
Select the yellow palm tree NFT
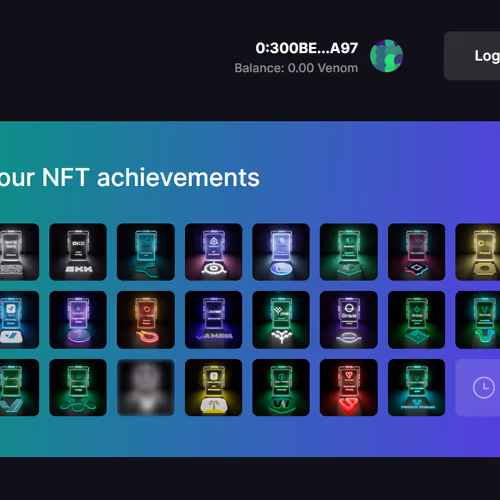point(213,387)
